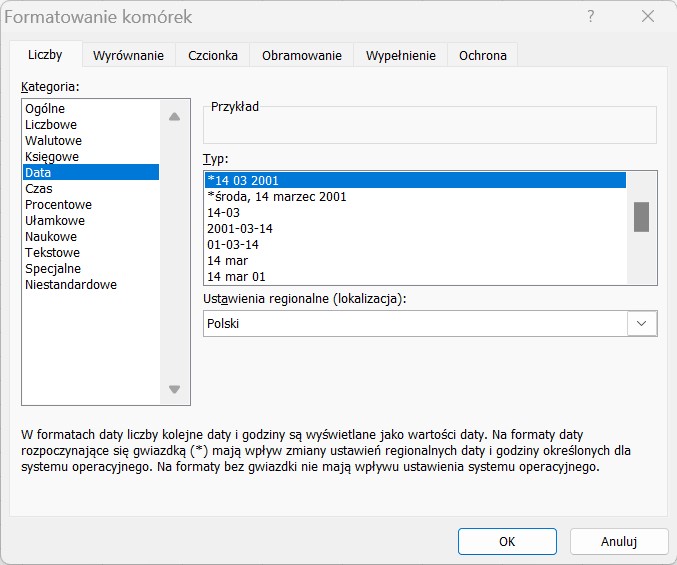
Task: Click the category list scroll up arrow
Action: point(174,117)
